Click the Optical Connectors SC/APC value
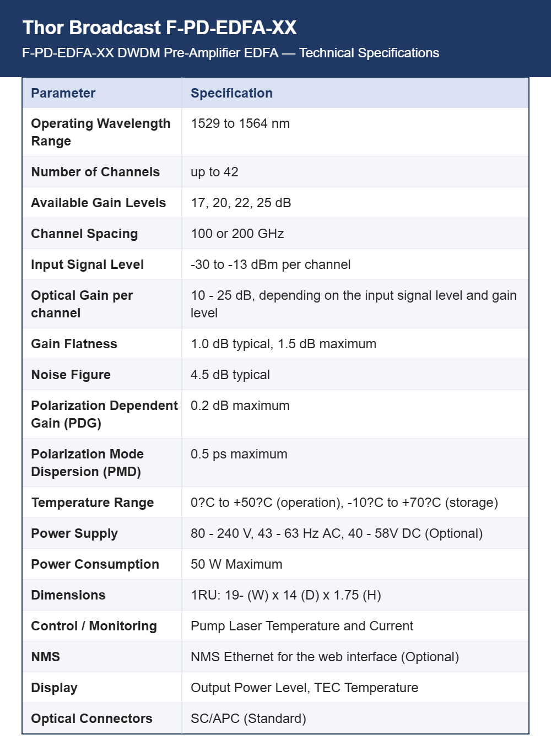551x756 pixels. (249, 719)
